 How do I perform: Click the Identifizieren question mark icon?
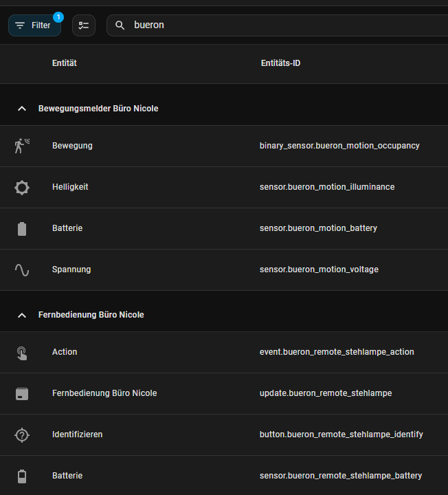22,434
